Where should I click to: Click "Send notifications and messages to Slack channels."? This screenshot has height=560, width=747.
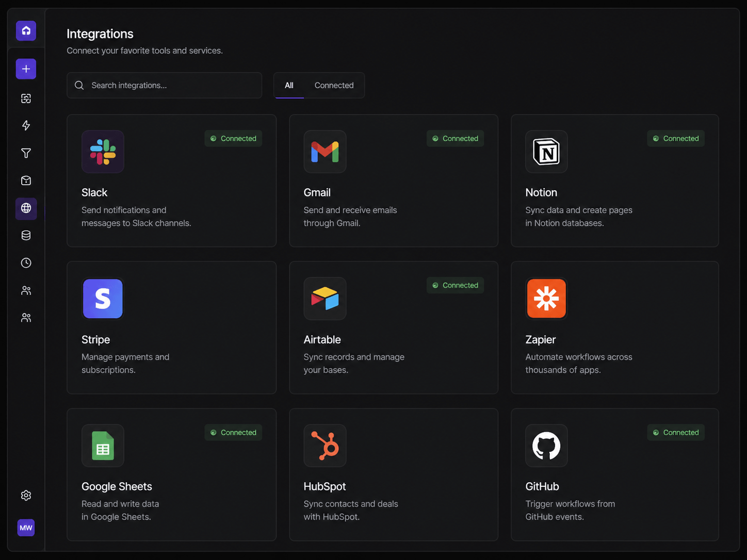136,217
